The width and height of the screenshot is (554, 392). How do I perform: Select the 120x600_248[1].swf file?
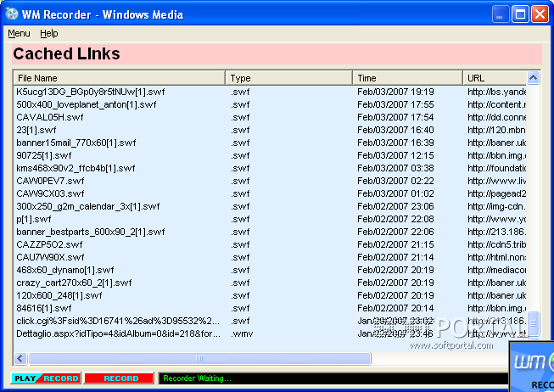(x=59, y=295)
